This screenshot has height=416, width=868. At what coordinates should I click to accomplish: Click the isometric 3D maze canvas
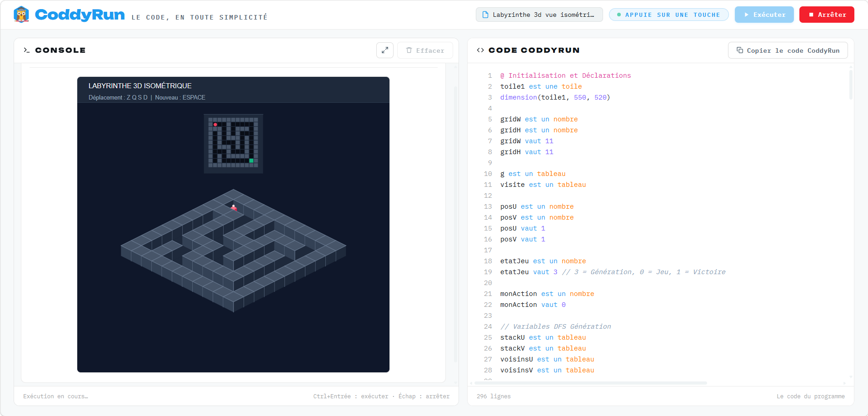(x=233, y=250)
